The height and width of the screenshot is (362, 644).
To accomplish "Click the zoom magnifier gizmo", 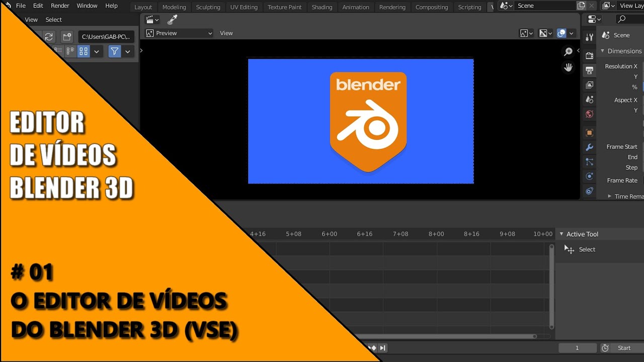I will tap(569, 52).
